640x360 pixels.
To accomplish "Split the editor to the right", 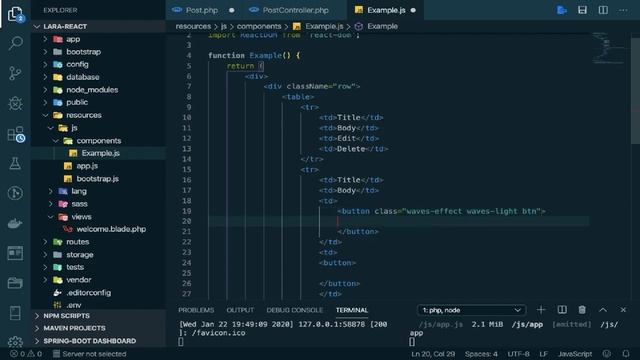I will tap(603, 10).
